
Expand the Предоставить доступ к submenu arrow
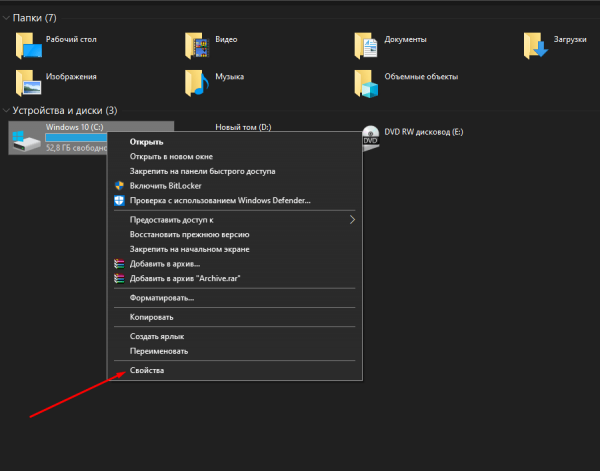[352, 220]
